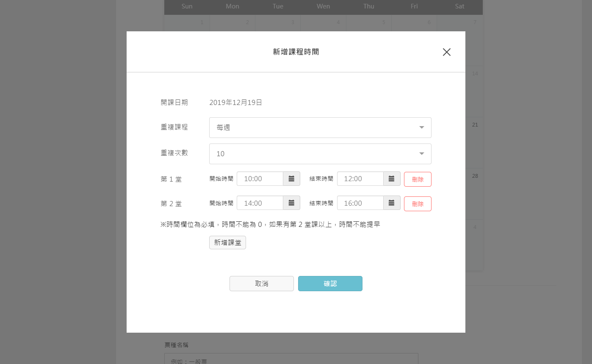592x364 pixels.
Task: Click the Sat column header in calendar
Action: pos(459,6)
